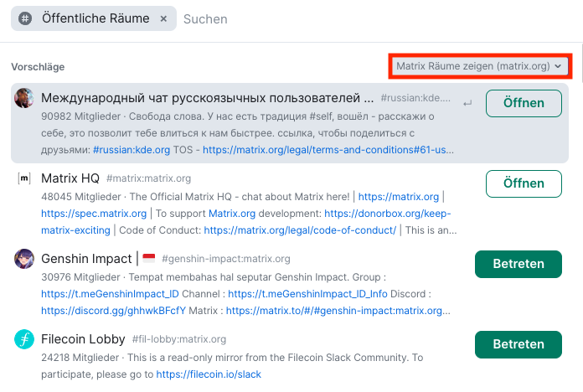583x392 pixels.
Task: Click the Genshin Impact room title
Action: (86, 259)
